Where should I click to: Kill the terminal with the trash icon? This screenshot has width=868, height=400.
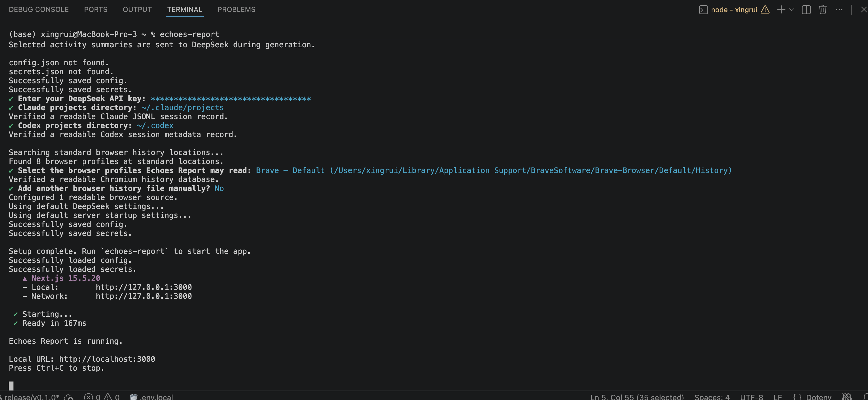coord(823,10)
